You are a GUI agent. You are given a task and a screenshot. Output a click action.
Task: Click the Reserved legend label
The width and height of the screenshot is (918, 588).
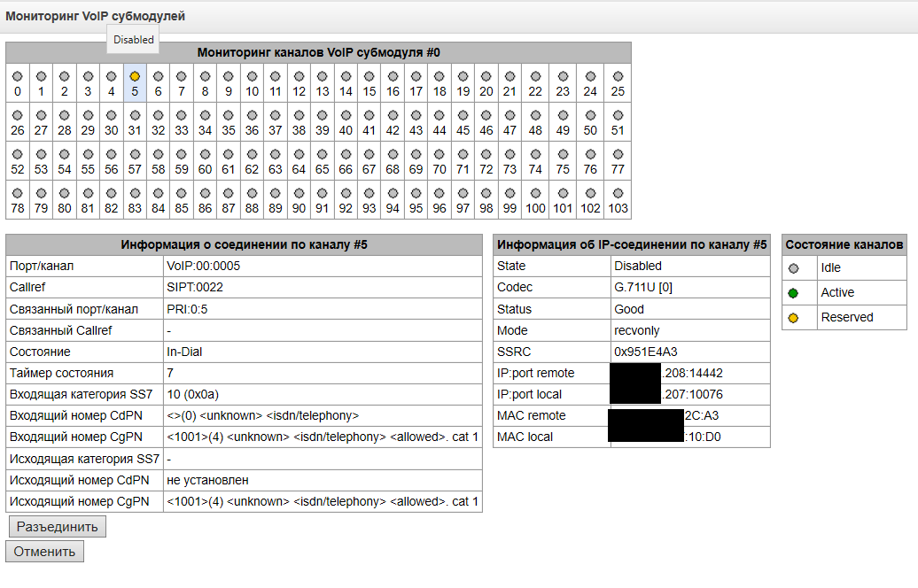847,317
